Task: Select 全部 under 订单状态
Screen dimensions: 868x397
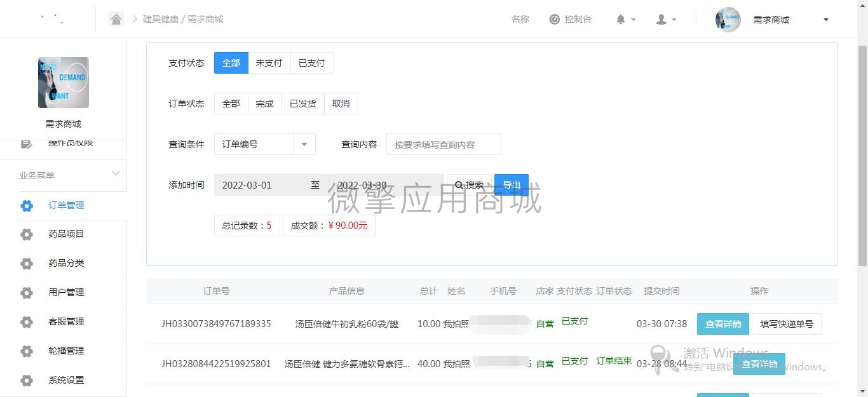Action: (231, 104)
